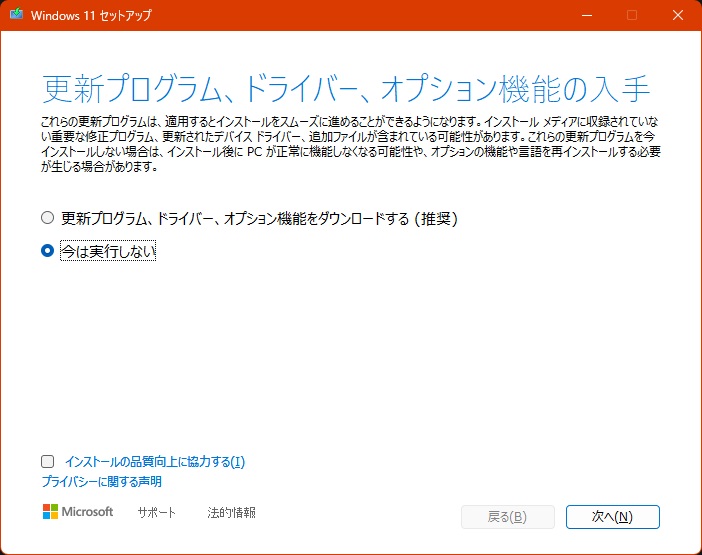Image resolution: width=702 pixels, height=555 pixels.
Task: Enable the インストールの品質向上に協力する checkbox
Action: pyautogui.click(x=47, y=462)
